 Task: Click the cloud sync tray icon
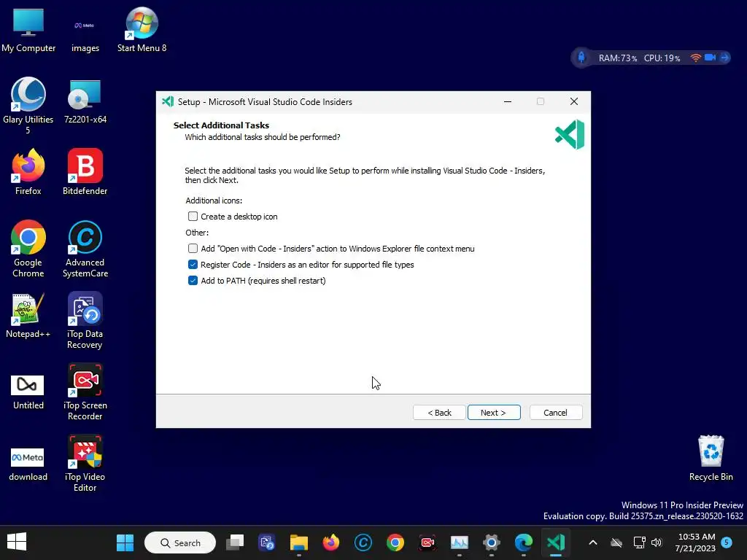tap(616, 542)
